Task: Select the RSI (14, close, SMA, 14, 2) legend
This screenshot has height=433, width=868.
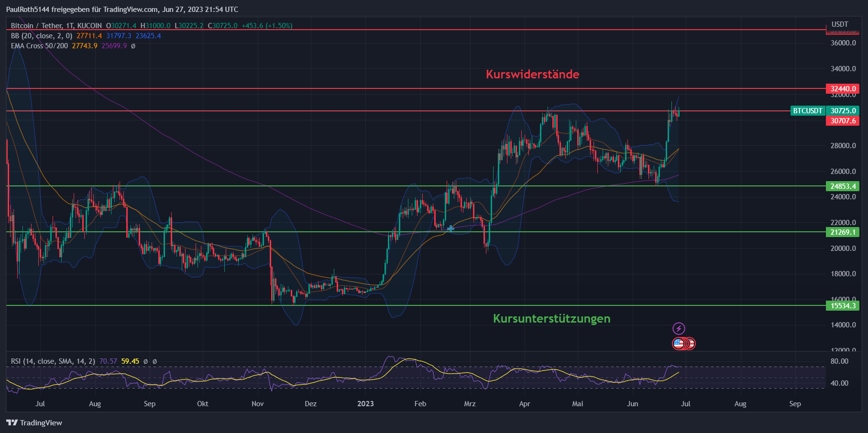Action: [x=53, y=361]
